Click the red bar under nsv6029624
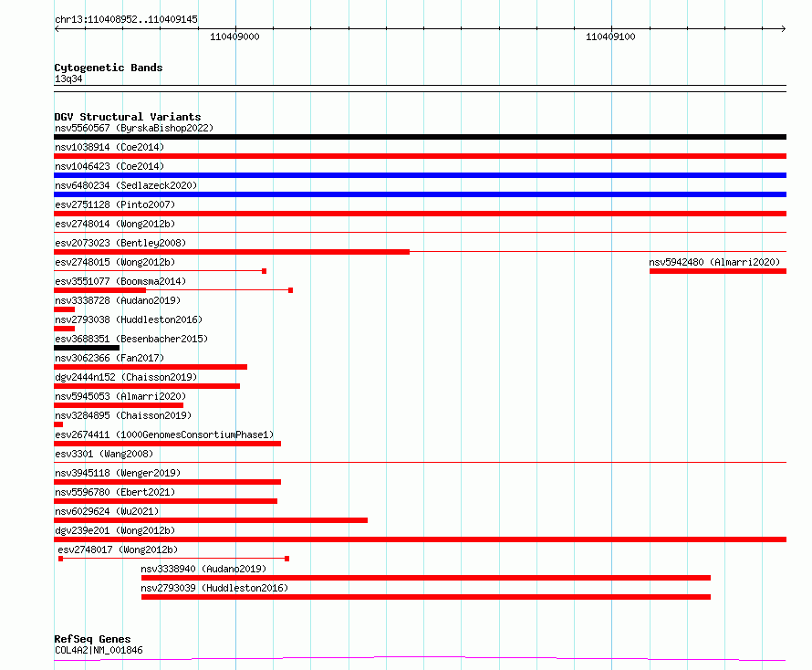 pyautogui.click(x=211, y=520)
